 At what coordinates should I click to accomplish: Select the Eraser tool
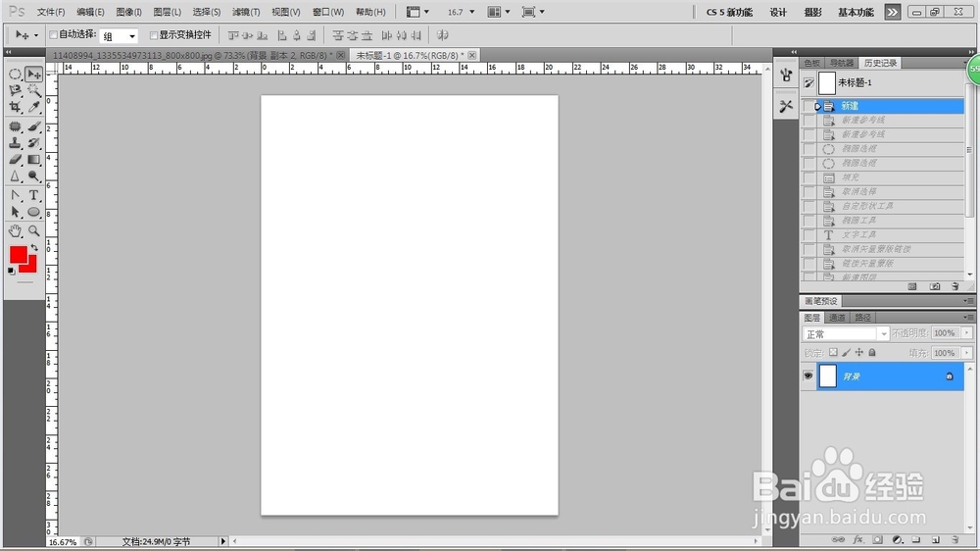15,160
